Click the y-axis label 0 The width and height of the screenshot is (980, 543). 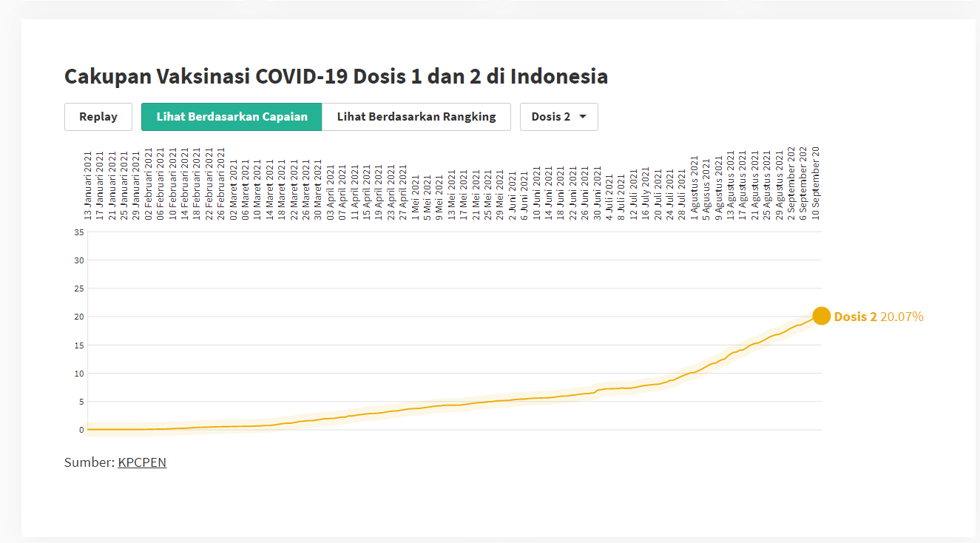tap(82, 430)
